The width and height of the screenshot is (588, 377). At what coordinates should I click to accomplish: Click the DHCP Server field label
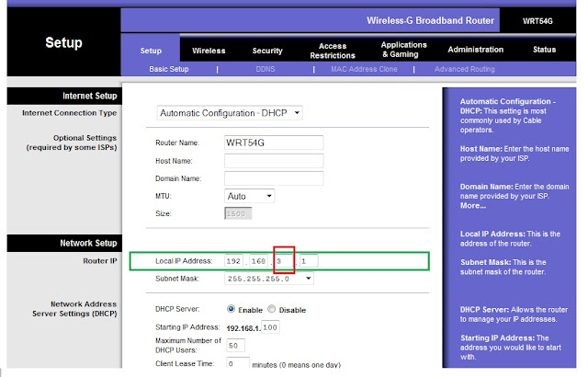tap(177, 309)
